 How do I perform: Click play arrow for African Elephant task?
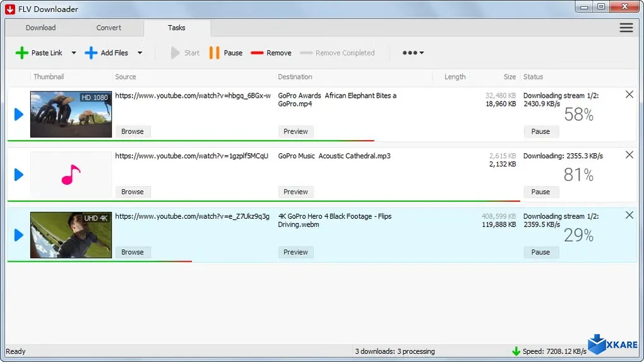[x=18, y=114]
